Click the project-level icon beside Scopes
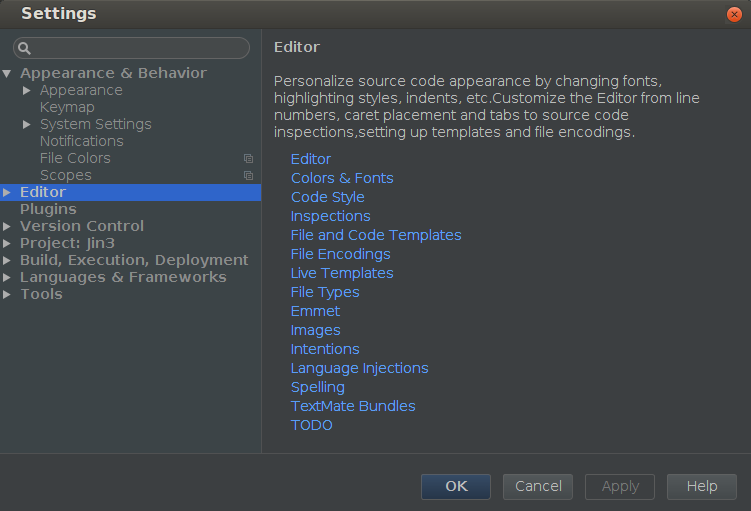 [248, 176]
